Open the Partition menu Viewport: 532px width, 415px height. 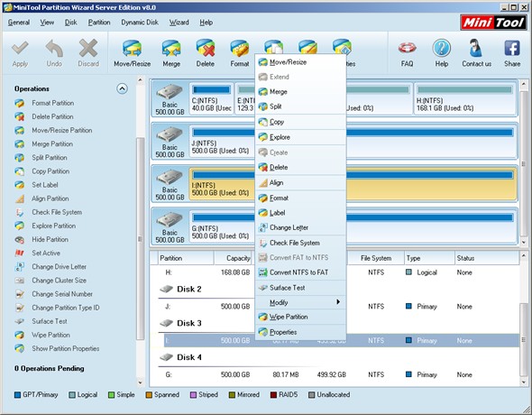click(x=99, y=23)
